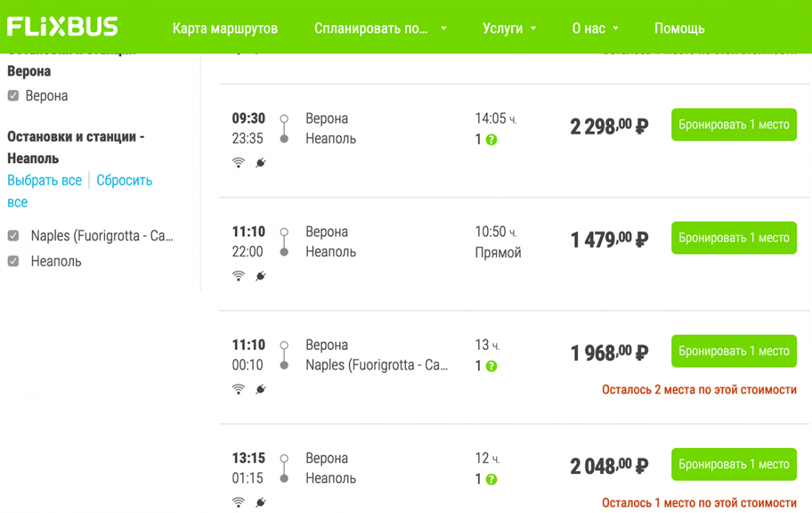Click power outlet icon on 09:30 trip
Viewport: 812px width, 513px height.
tap(261, 163)
